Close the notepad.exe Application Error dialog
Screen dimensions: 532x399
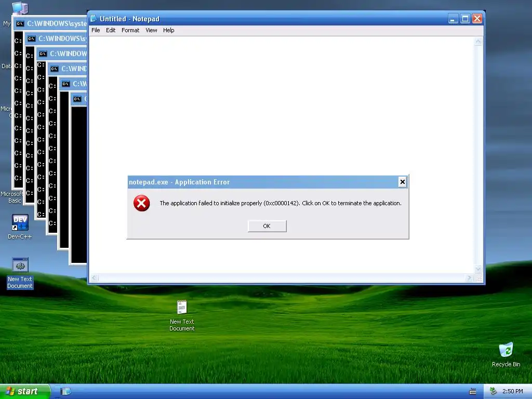point(403,182)
